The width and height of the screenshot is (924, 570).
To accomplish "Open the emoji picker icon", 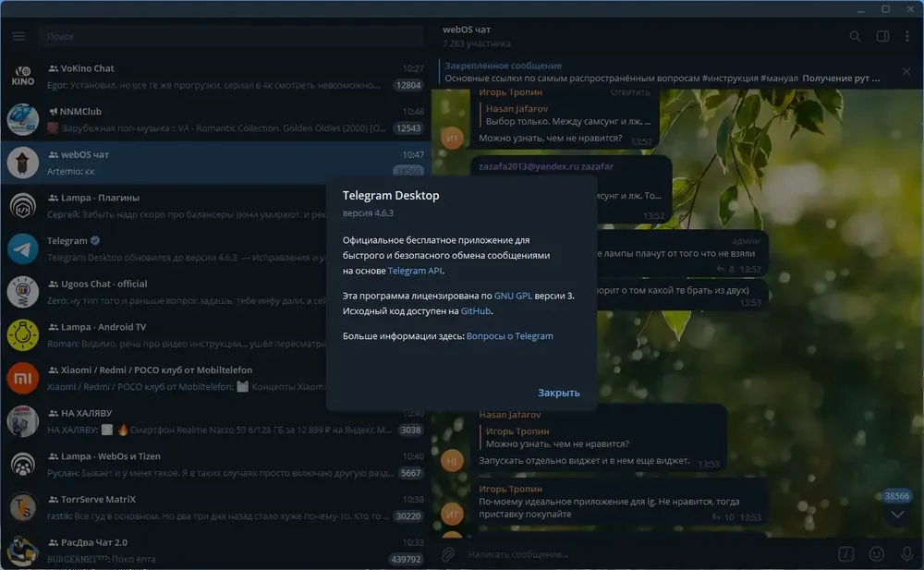I will tap(876, 553).
